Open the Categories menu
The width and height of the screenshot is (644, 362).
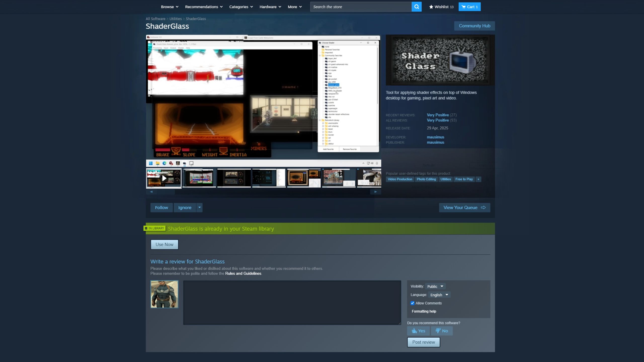241,7
